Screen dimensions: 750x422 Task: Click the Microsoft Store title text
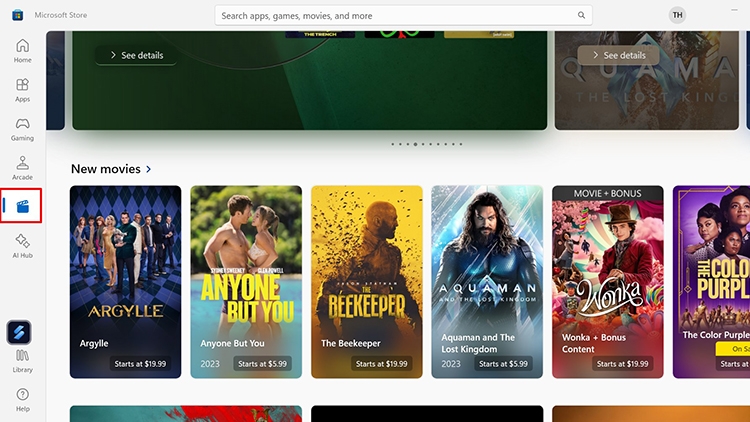tap(61, 15)
